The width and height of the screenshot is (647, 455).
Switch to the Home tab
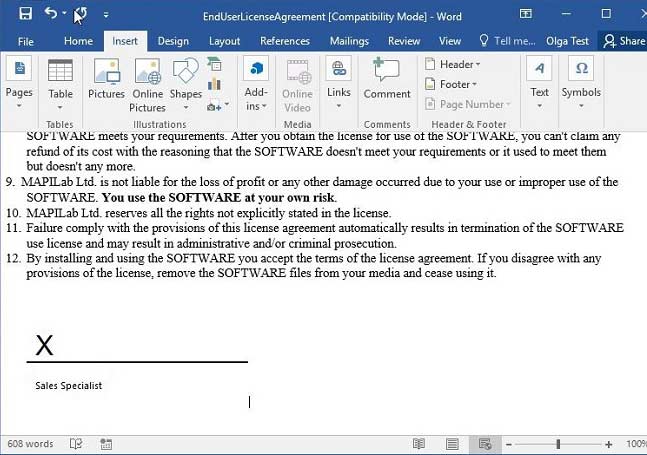tap(78, 41)
